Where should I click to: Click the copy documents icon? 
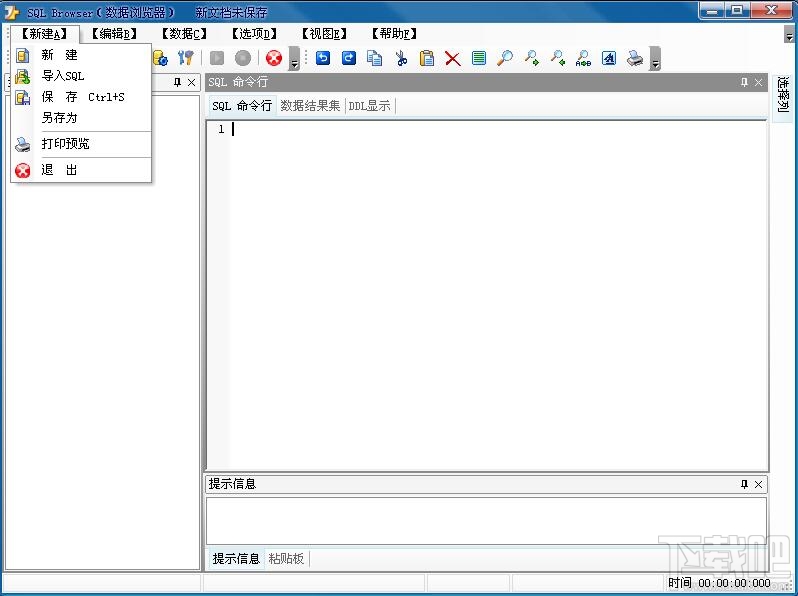pyautogui.click(x=375, y=58)
